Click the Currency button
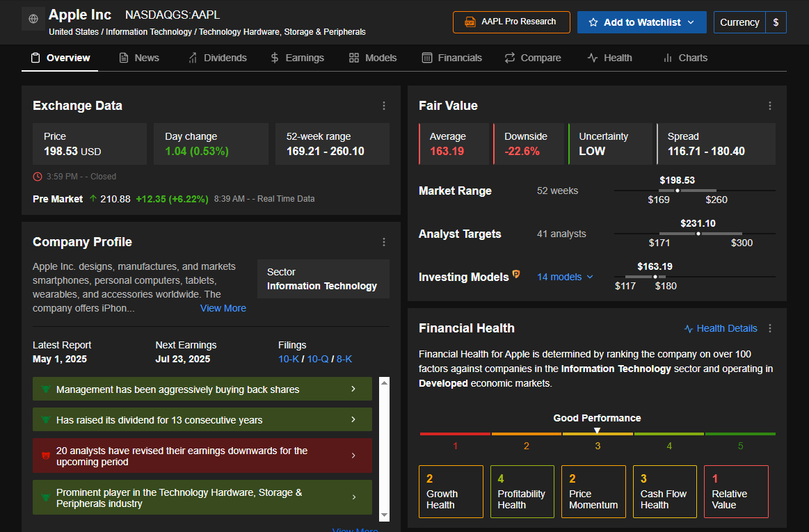This screenshot has width=809, height=532. click(739, 22)
